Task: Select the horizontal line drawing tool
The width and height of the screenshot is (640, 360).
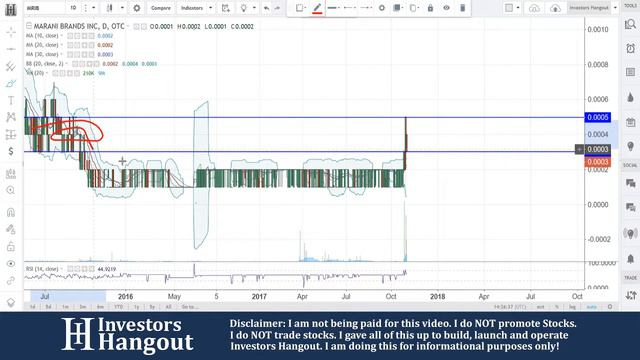Action: coord(11,49)
